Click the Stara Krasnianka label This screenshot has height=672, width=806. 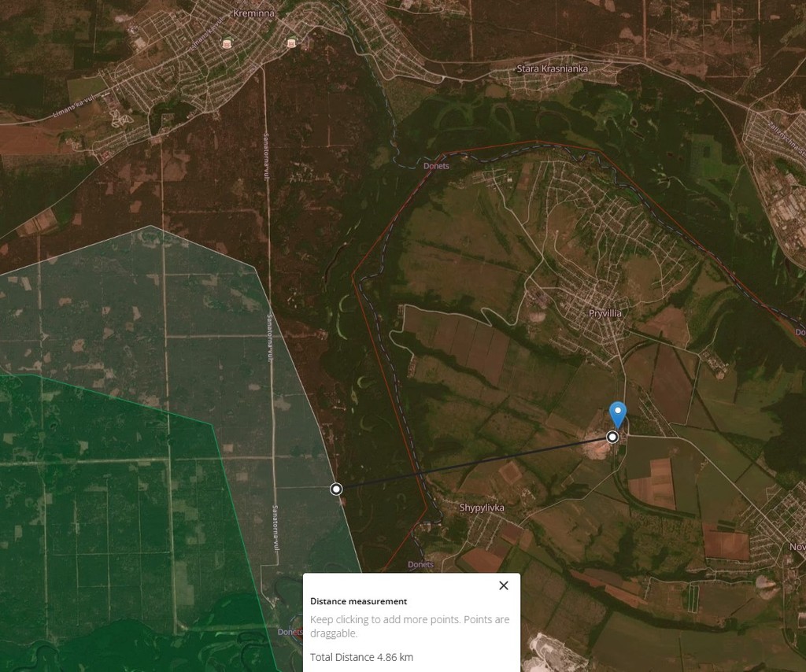(x=552, y=68)
